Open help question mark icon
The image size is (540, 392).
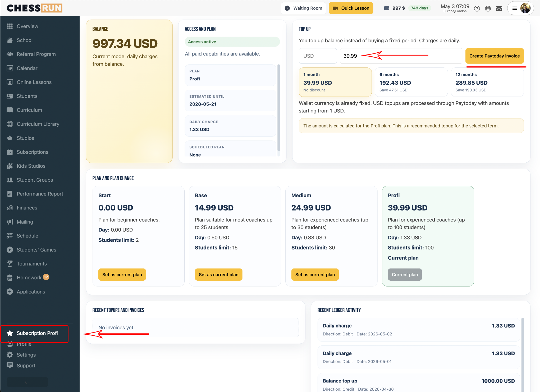[x=477, y=9]
